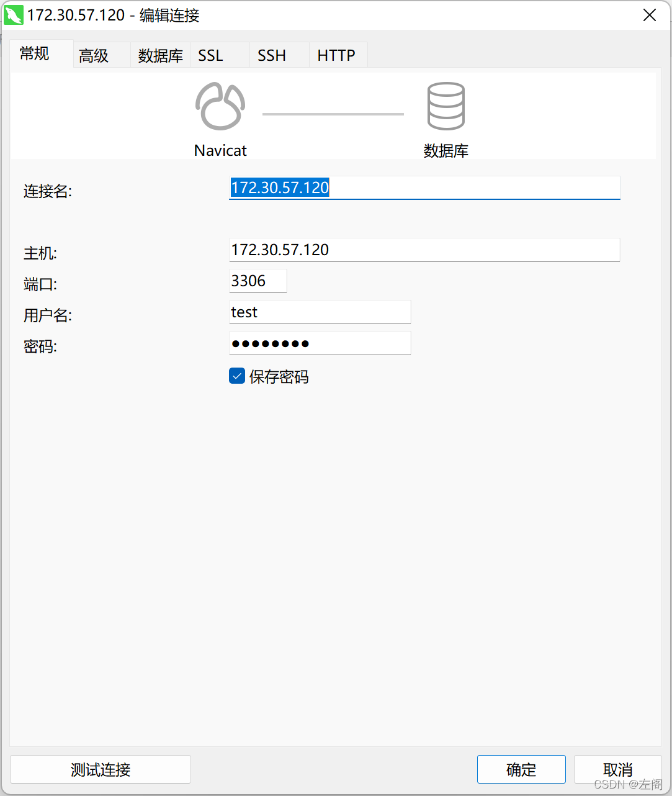Click the 主机 address field
Screen dimensions: 672x796
point(424,250)
